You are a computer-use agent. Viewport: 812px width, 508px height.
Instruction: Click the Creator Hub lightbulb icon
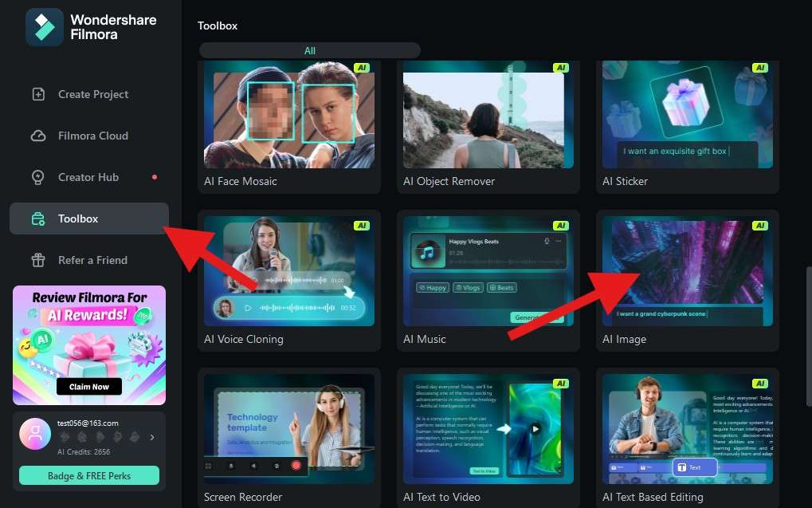click(x=38, y=177)
